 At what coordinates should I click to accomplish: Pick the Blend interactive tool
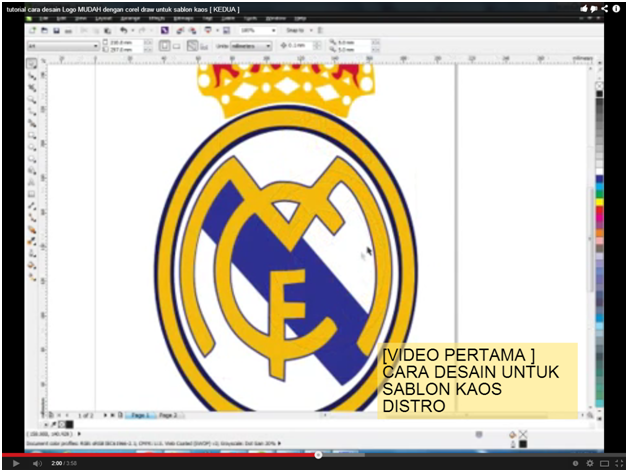click(x=32, y=230)
